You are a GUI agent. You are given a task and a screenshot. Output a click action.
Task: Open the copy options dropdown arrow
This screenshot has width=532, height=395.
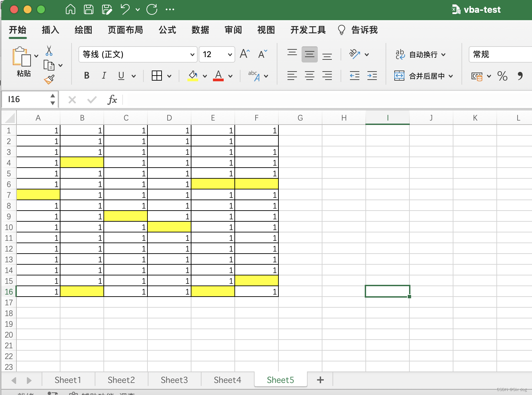point(60,65)
